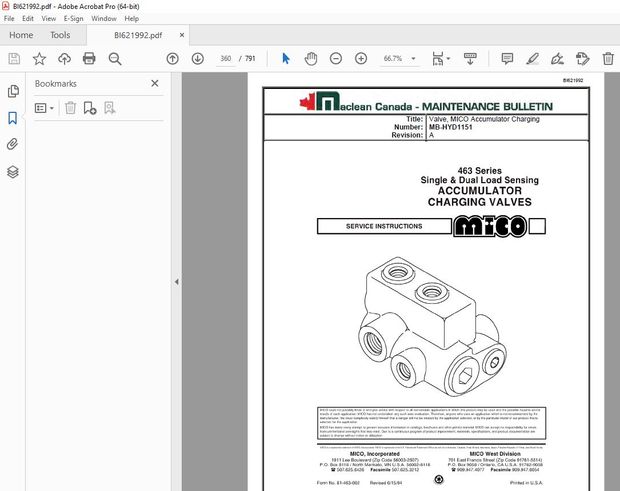This screenshot has height=491, width=620.
Task: Open the E-Sign menu
Action: [x=74, y=19]
